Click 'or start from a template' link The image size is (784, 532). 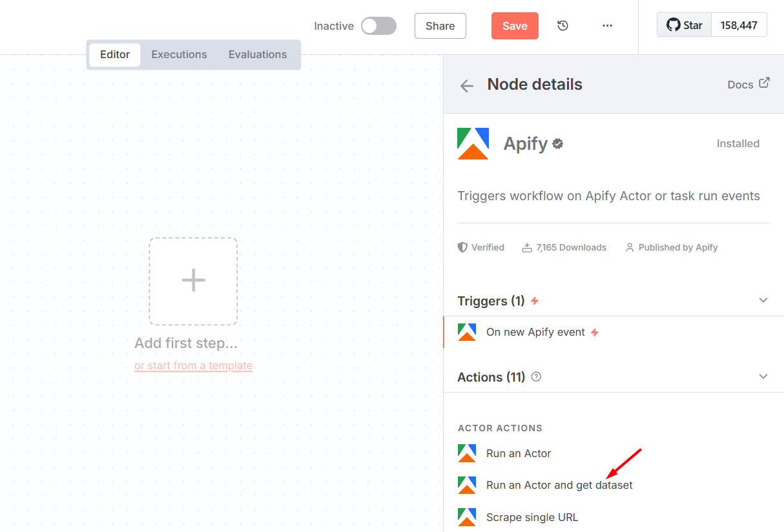(193, 366)
